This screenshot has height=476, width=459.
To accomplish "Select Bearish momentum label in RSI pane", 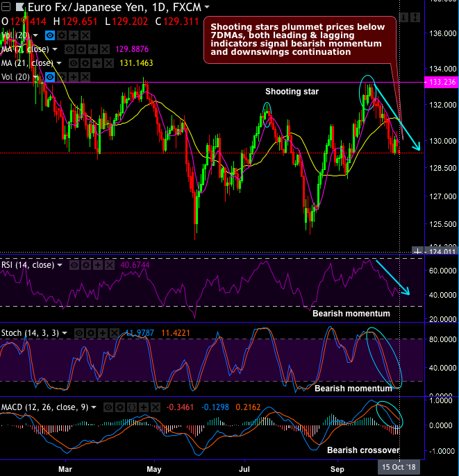I will [x=351, y=314].
